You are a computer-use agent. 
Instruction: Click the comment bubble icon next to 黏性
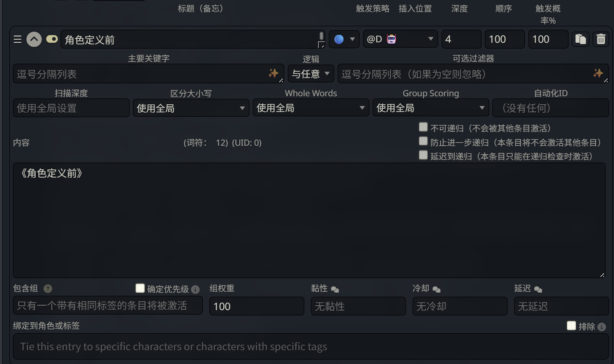click(335, 289)
